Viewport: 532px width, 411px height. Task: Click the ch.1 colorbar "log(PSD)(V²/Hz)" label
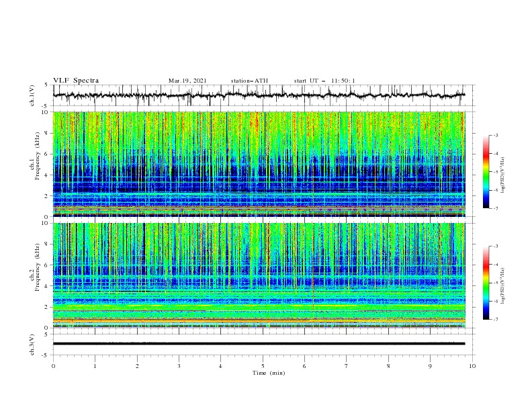(503, 175)
